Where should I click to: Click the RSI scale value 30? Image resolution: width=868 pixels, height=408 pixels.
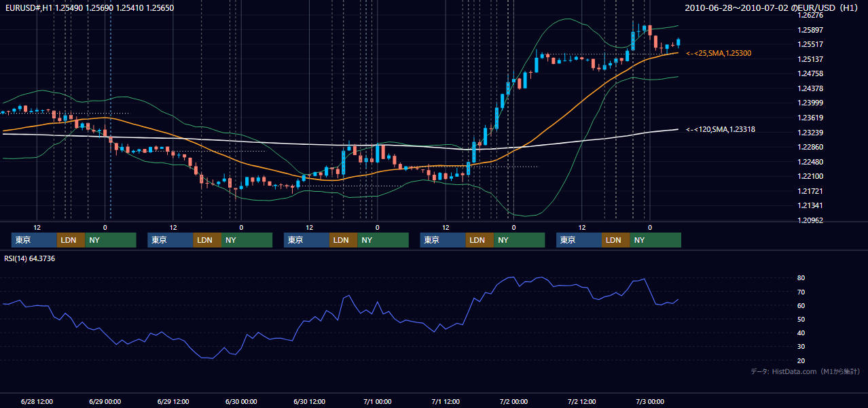click(801, 347)
